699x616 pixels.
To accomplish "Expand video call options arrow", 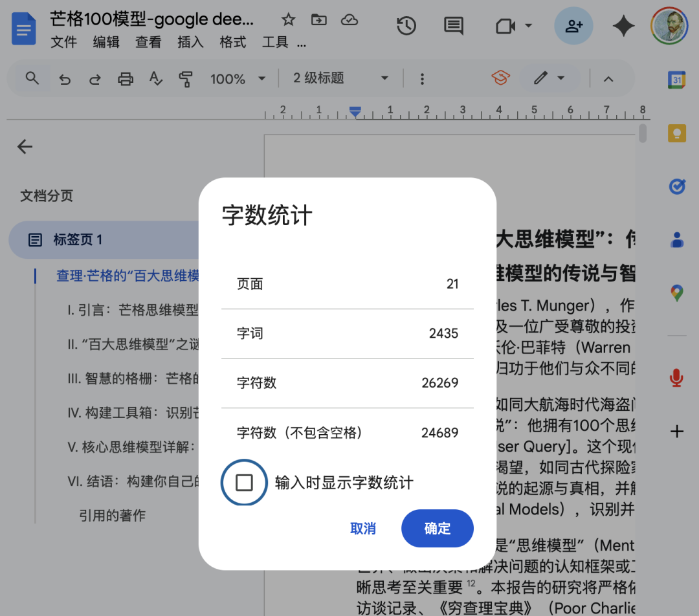I will (528, 25).
